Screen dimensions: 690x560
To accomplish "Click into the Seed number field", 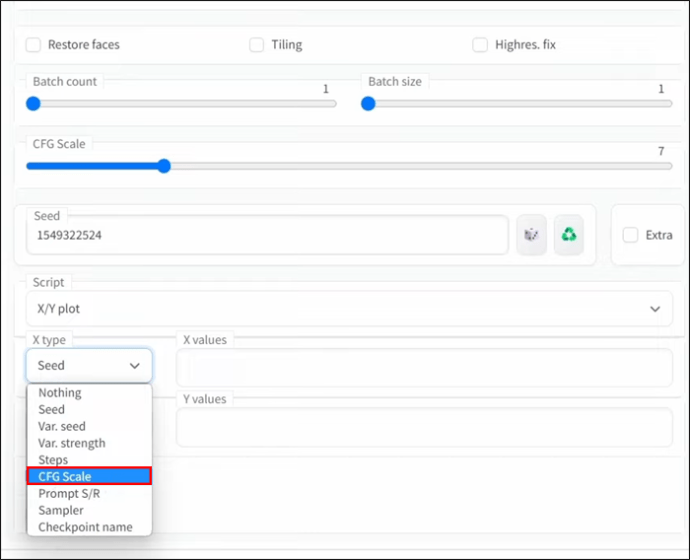I will pyautogui.click(x=268, y=236).
